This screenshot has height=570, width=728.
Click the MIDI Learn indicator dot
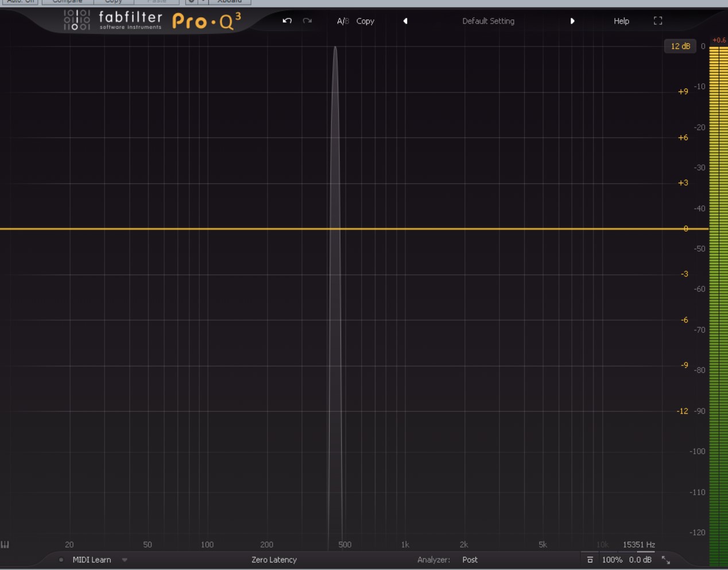click(61, 560)
